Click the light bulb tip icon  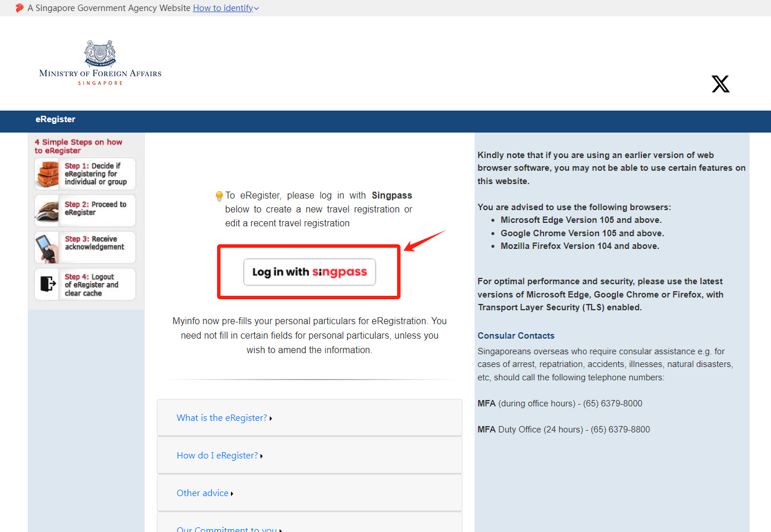219,196
